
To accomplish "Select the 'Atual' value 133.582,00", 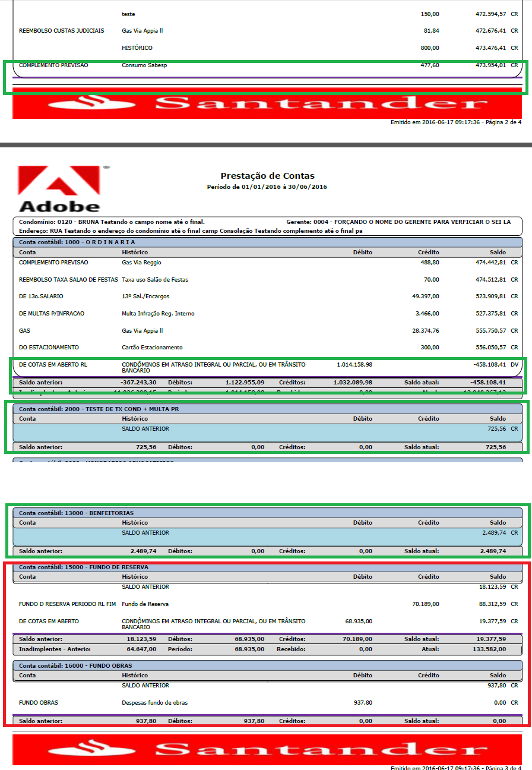I will click(490, 649).
